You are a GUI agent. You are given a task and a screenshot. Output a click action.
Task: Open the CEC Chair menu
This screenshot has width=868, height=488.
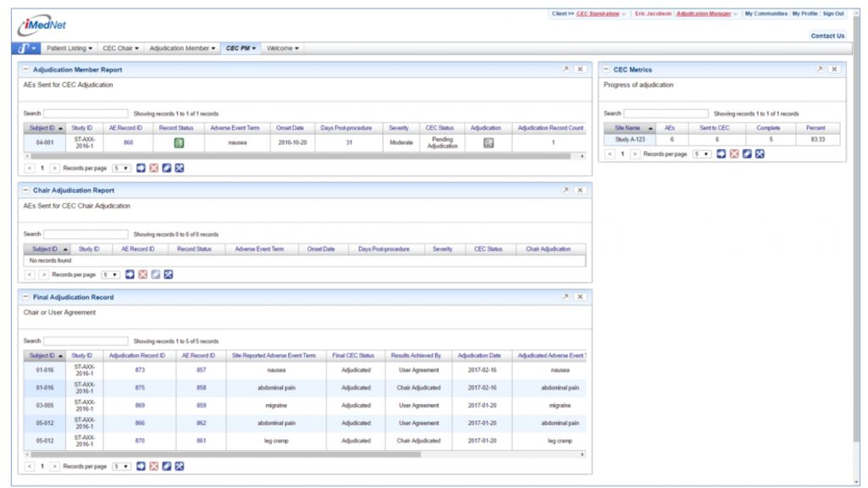point(121,48)
